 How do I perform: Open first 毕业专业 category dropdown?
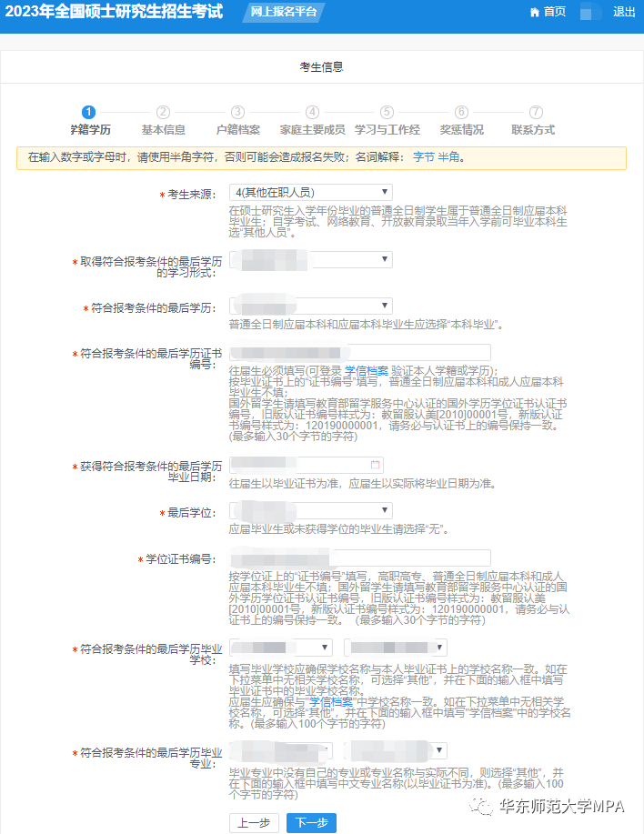point(281,751)
